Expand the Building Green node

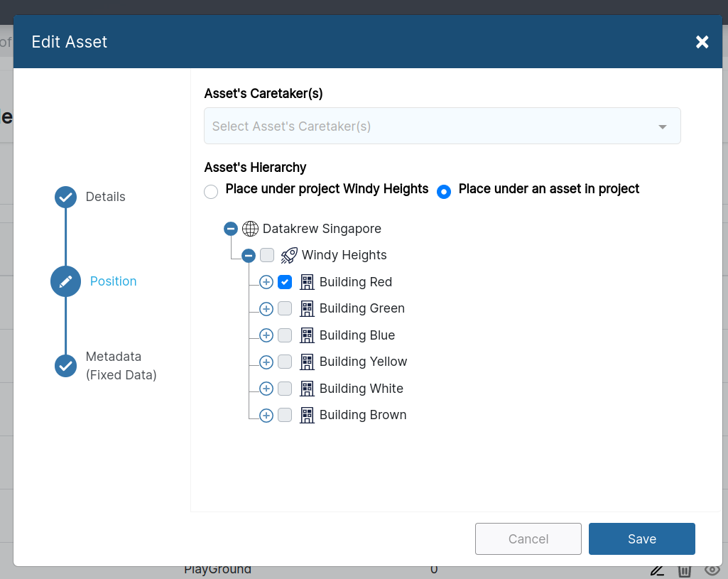point(266,309)
